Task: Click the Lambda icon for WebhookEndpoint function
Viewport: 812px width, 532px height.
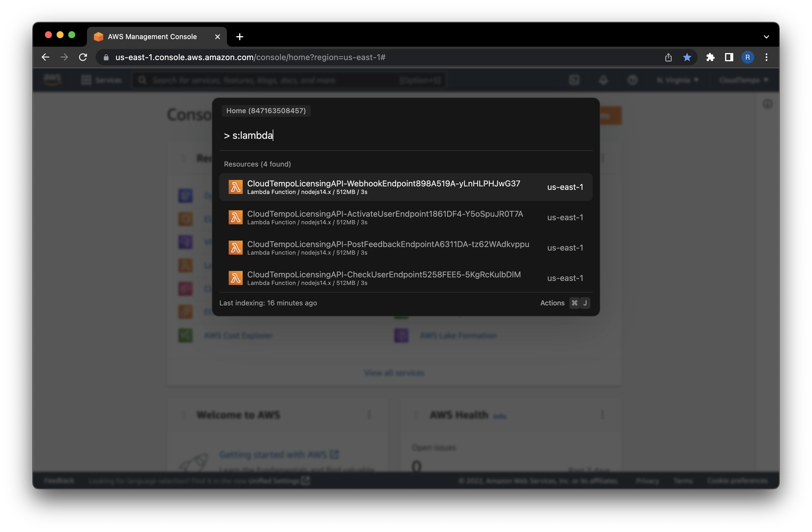Action: point(235,187)
